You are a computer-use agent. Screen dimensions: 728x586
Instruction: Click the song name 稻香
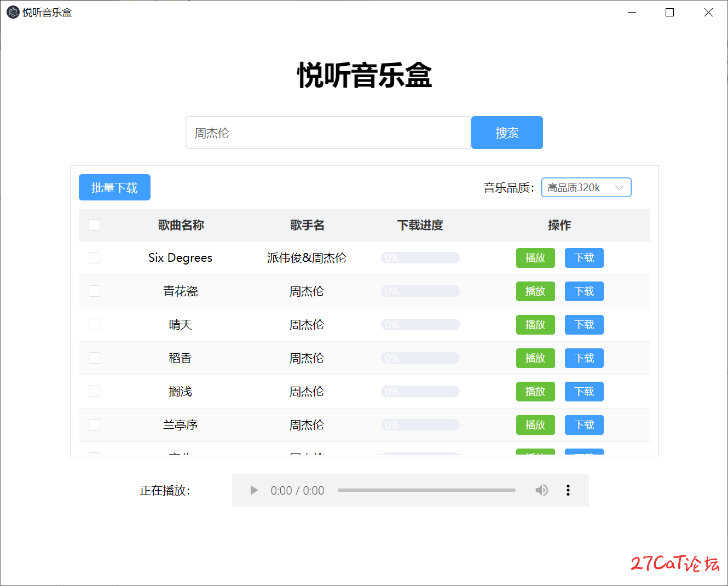[x=180, y=358]
